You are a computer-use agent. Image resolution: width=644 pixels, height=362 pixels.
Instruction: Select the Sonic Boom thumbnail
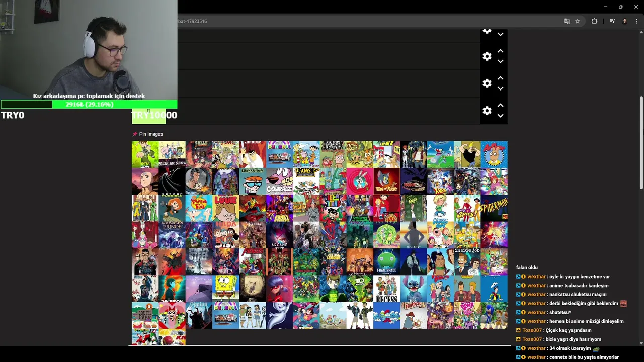[494, 315]
